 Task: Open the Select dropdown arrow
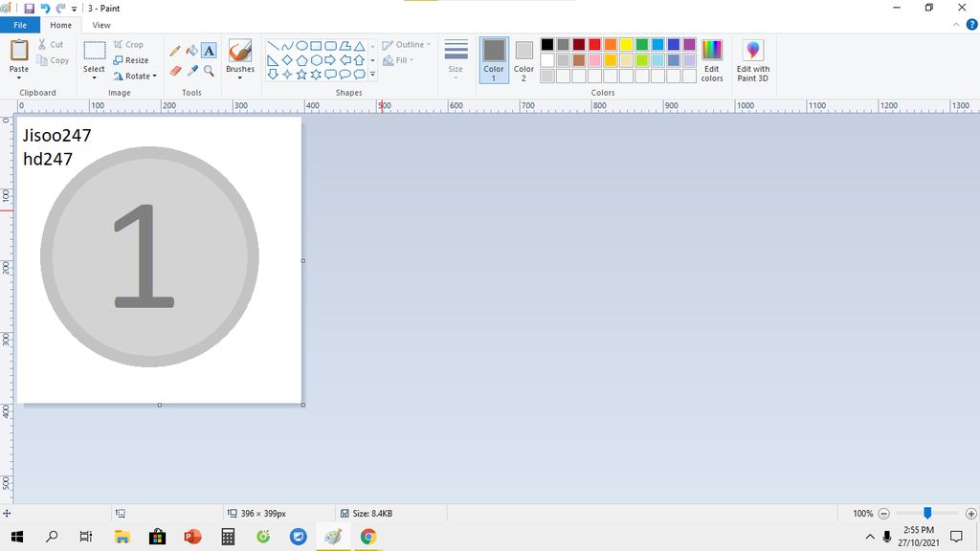click(x=95, y=78)
